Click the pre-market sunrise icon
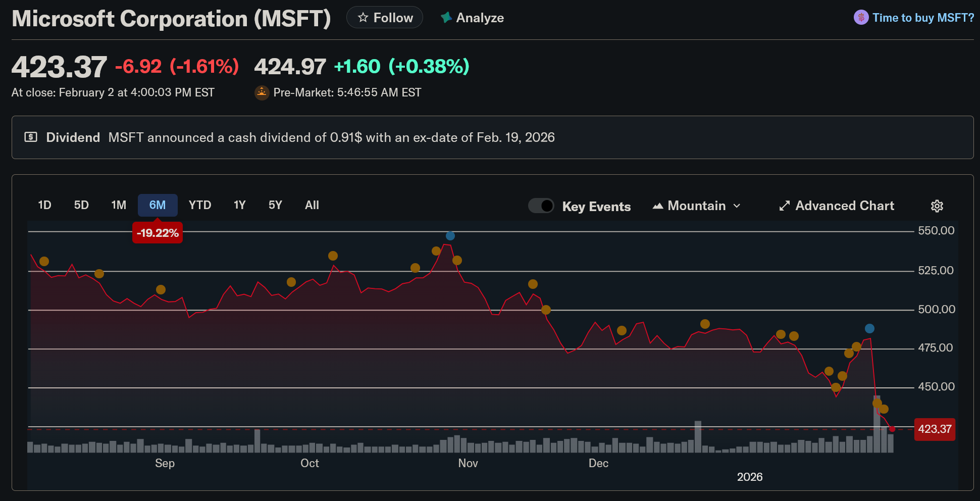Image resolution: width=980 pixels, height=501 pixels. 262,92
